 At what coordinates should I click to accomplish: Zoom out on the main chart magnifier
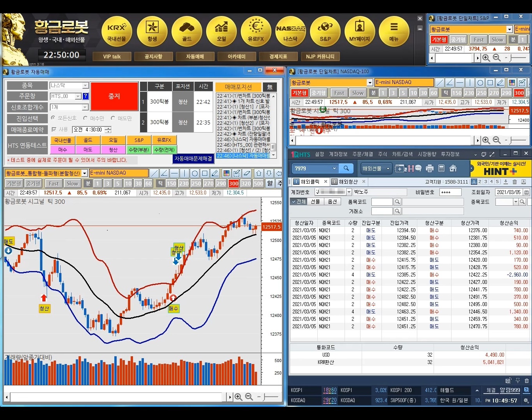click(x=249, y=397)
